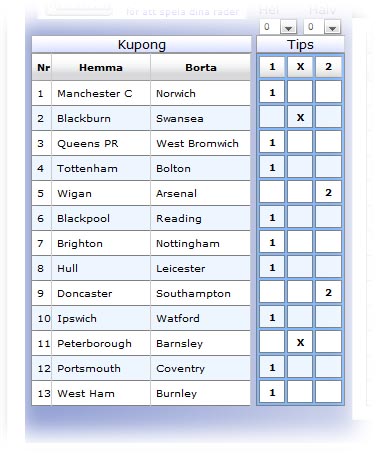
Task: Mark X tip for Tottenham vs Bolton
Action: [x=300, y=167]
